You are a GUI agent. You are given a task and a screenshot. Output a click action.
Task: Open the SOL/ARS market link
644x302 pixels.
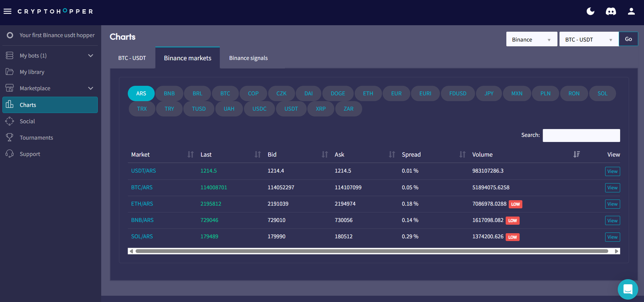pos(142,236)
